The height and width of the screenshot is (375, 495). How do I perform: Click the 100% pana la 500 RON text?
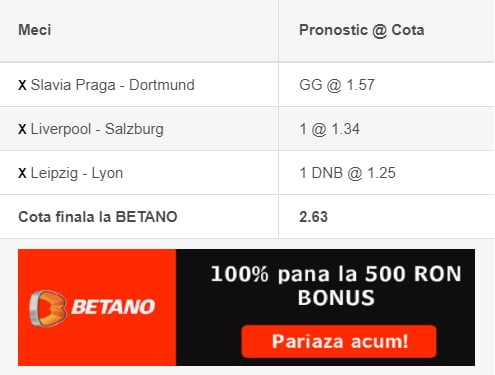(x=336, y=274)
